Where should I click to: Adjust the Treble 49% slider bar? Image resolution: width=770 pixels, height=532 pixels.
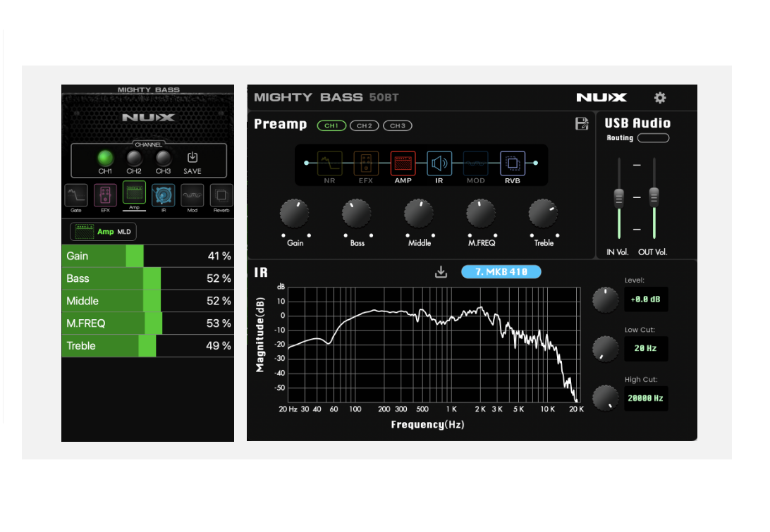click(148, 346)
